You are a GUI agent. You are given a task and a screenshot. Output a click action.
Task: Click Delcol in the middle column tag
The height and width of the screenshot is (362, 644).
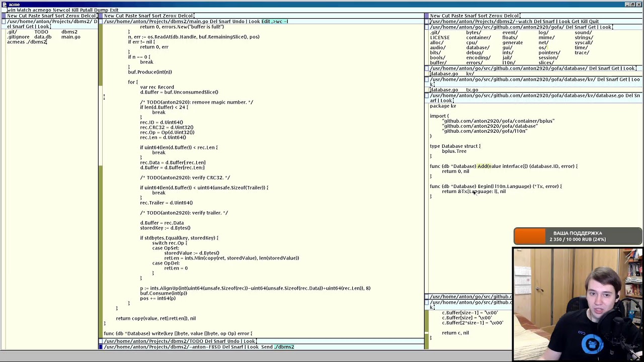[x=185, y=16]
